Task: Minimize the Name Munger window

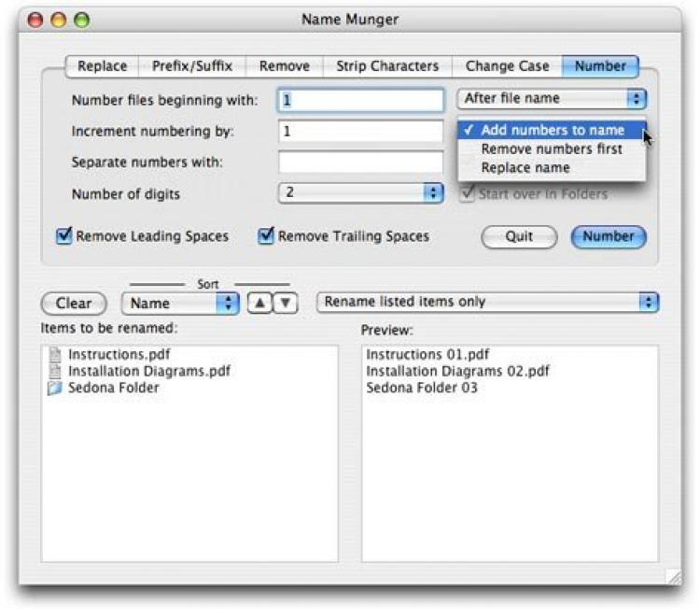Action: tap(59, 21)
